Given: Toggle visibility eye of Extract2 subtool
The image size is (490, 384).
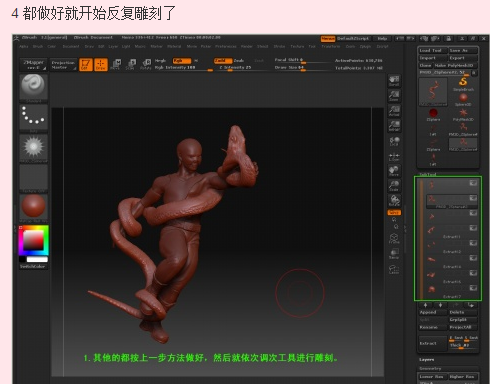Looking at the screenshot, I should 473,243.
